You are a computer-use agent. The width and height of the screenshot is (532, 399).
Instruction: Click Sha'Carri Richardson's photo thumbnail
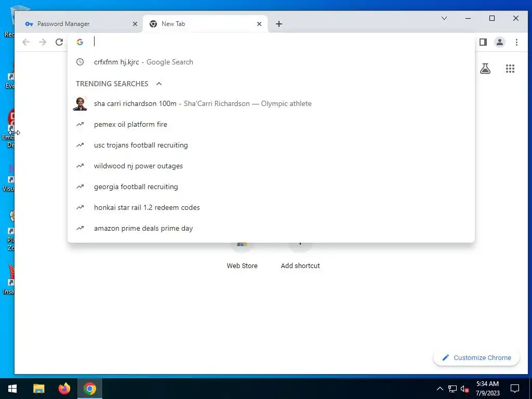click(80, 104)
